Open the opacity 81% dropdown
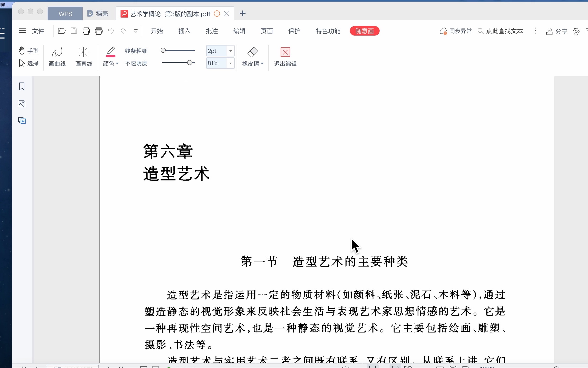This screenshot has width=588, height=368. [230, 63]
